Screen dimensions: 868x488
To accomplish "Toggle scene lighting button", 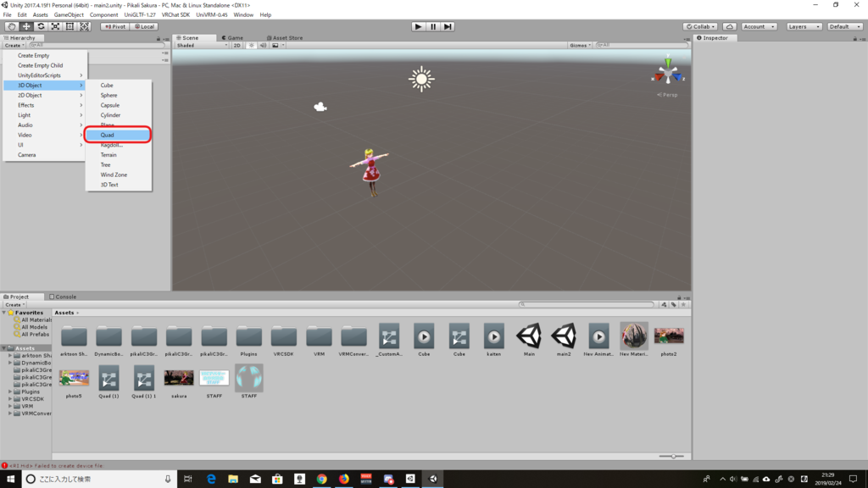I will click(x=251, y=46).
